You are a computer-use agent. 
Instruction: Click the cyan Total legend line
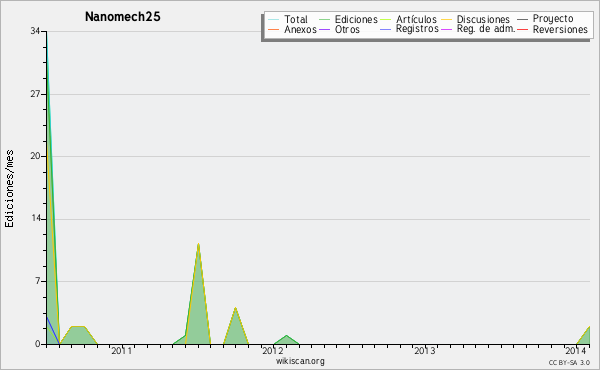click(274, 19)
